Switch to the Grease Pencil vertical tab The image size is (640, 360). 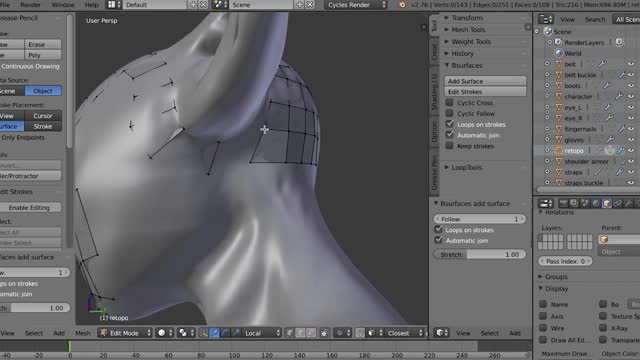pyautogui.click(x=434, y=173)
